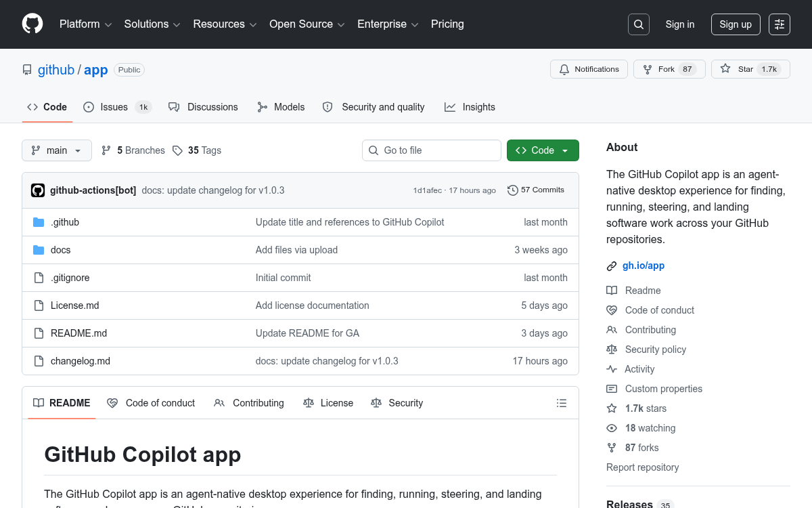Open the 57 Commits history link
812x508 pixels.
pyautogui.click(x=536, y=190)
